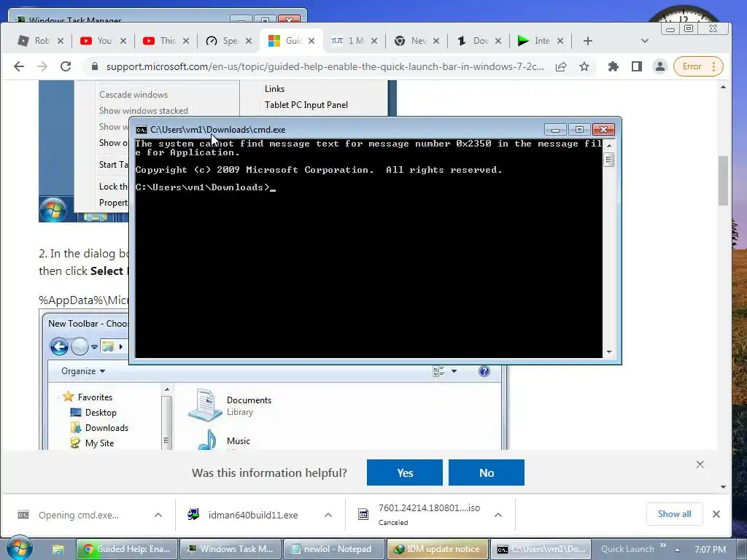Screen dimensions: 747x560
Task: Switch to Guided Help Chrome taskbar button
Action: (x=127, y=549)
